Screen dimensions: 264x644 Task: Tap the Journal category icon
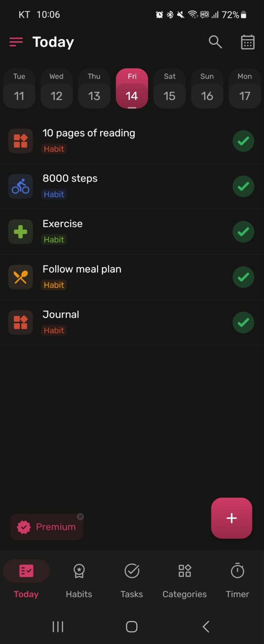pos(20,322)
